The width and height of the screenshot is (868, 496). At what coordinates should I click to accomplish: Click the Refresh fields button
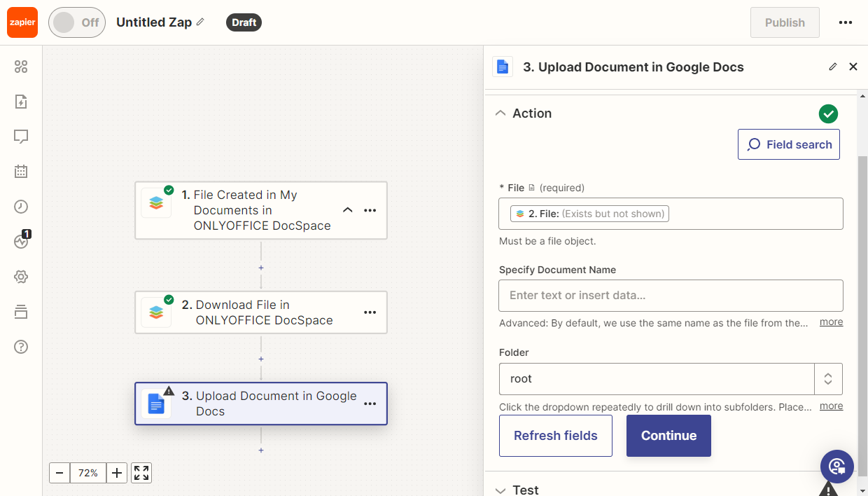pos(556,436)
